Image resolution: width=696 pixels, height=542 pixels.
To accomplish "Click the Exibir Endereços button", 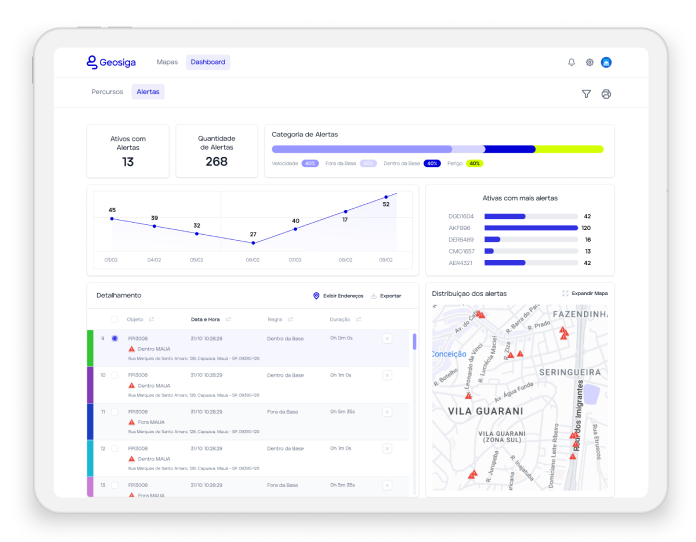I will [x=338, y=296].
